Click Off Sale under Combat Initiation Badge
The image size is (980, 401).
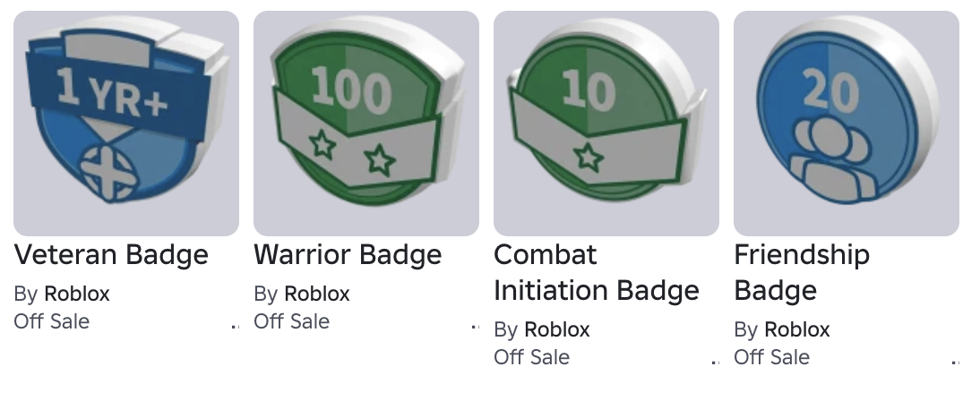click(532, 357)
